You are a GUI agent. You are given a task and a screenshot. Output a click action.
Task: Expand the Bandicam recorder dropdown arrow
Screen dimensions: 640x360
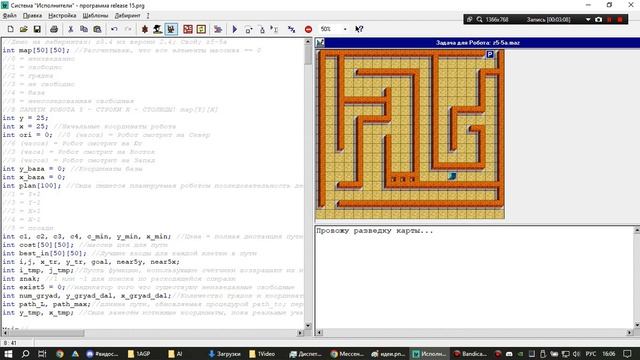588,19
